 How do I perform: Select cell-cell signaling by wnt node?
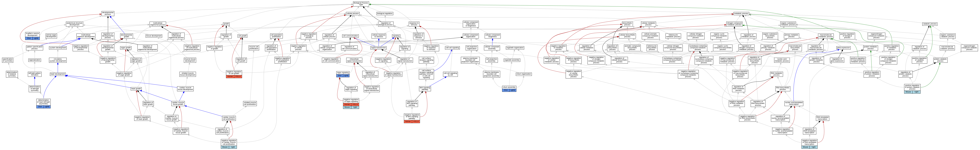pyautogui.click(x=450, y=74)
